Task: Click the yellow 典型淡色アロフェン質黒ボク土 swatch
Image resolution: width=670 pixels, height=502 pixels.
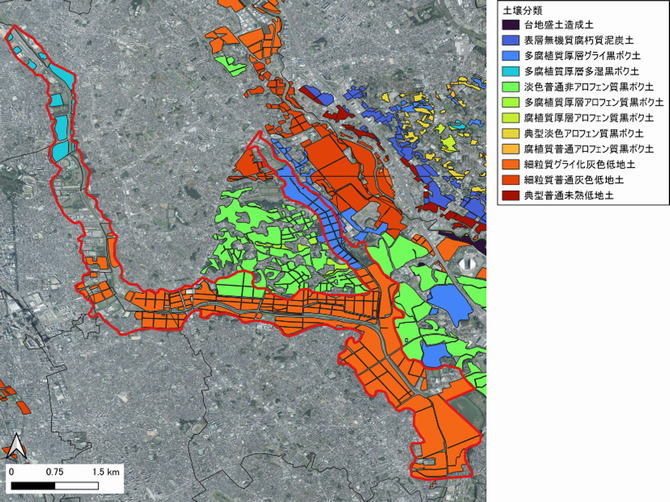Action: (510, 134)
